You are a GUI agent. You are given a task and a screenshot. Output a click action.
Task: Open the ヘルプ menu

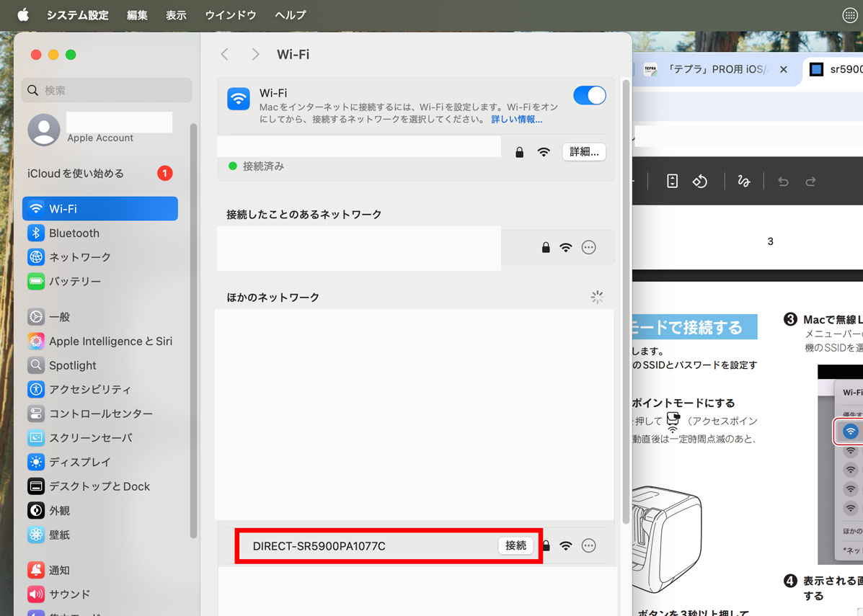pyautogui.click(x=290, y=15)
